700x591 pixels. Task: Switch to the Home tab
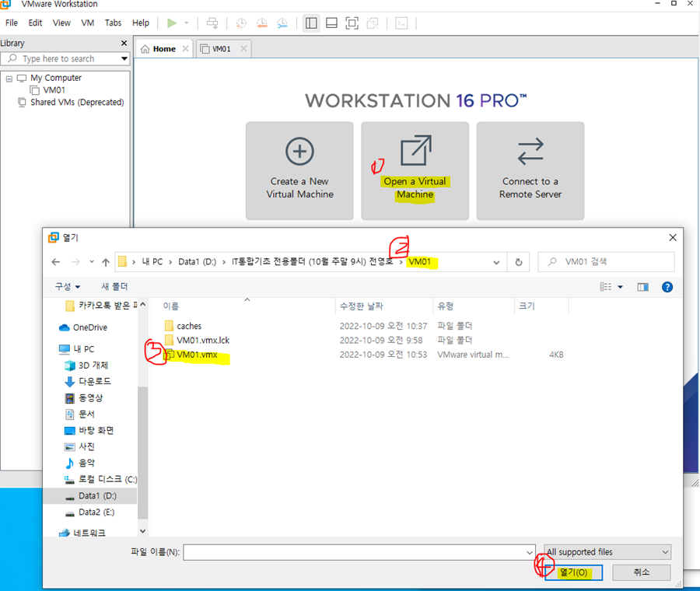(164, 49)
